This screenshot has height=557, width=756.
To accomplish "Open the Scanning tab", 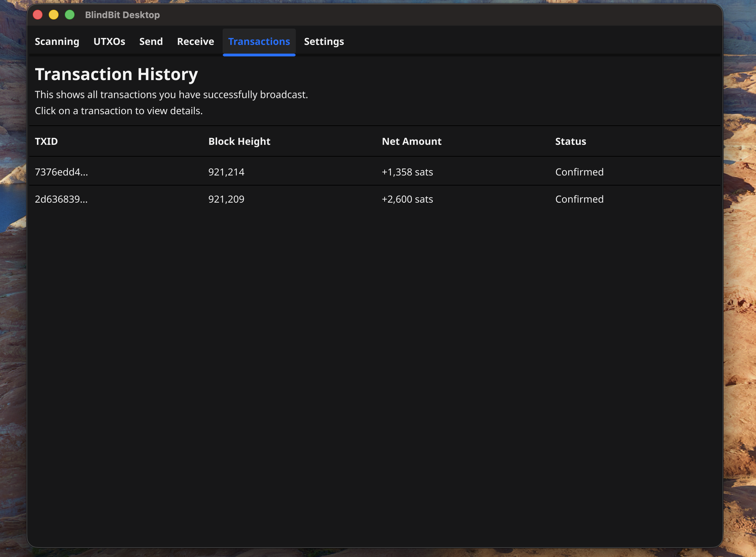I will click(57, 41).
